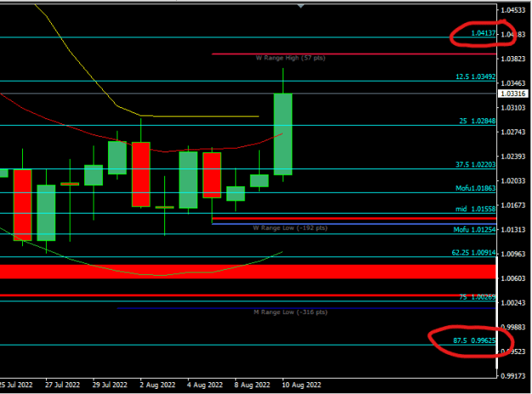This screenshot has width=532, height=394.
Task: Click the 75 1.00269 level label
Action: [x=477, y=297]
